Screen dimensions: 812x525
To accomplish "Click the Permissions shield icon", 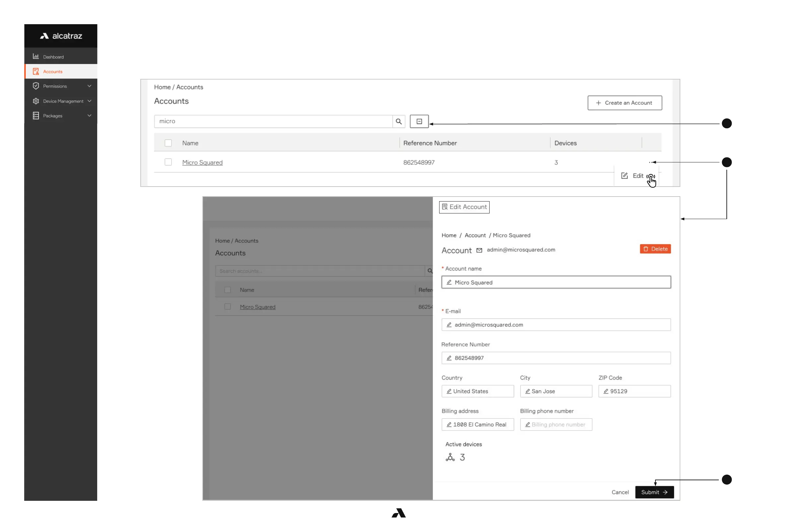I will point(36,86).
